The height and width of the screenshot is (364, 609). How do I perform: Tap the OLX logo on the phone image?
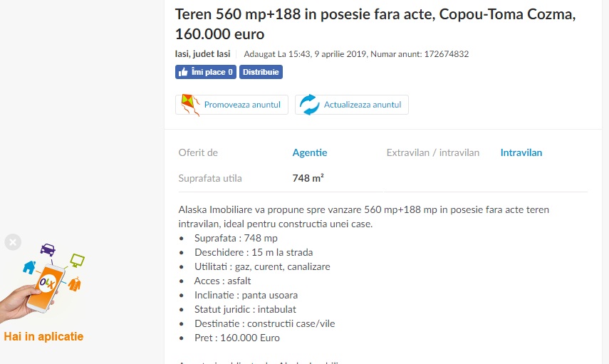coord(48,283)
